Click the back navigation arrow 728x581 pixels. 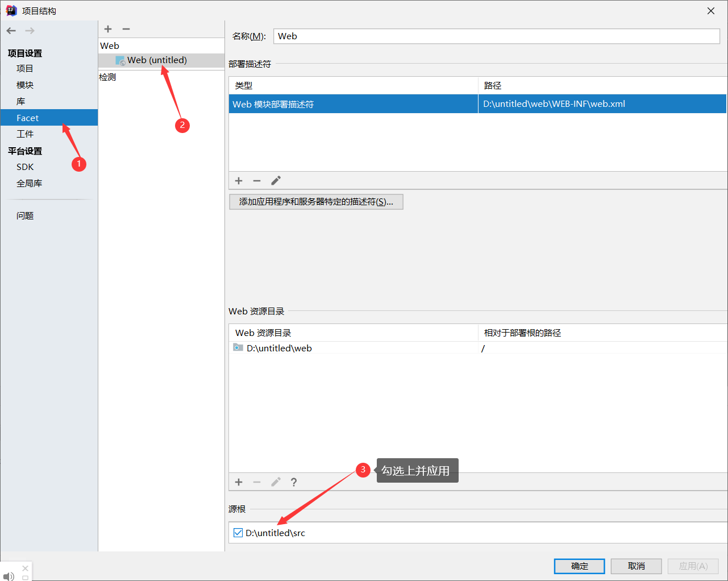tap(10, 30)
